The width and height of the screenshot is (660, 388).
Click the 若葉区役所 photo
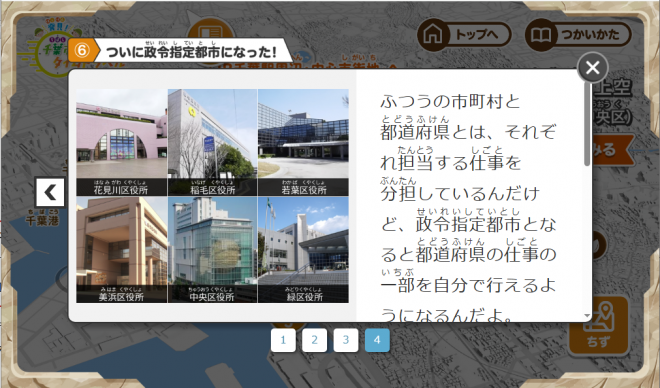click(303, 142)
